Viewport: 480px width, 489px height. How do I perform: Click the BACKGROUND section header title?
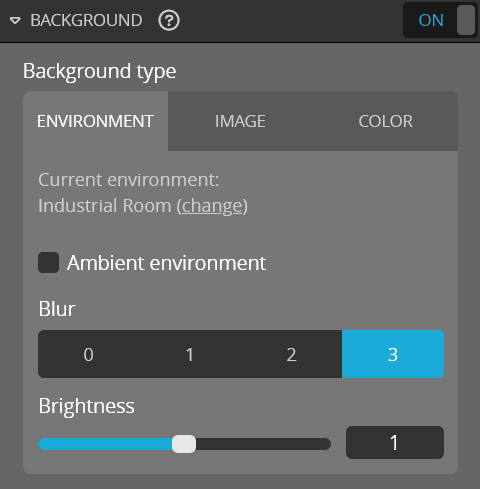86,20
